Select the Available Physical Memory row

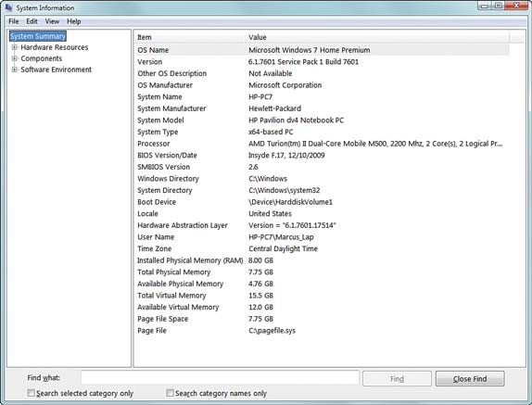pyautogui.click(x=322, y=284)
